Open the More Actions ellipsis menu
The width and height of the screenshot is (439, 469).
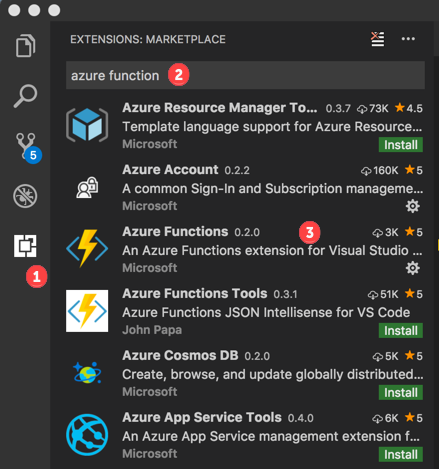tap(408, 39)
